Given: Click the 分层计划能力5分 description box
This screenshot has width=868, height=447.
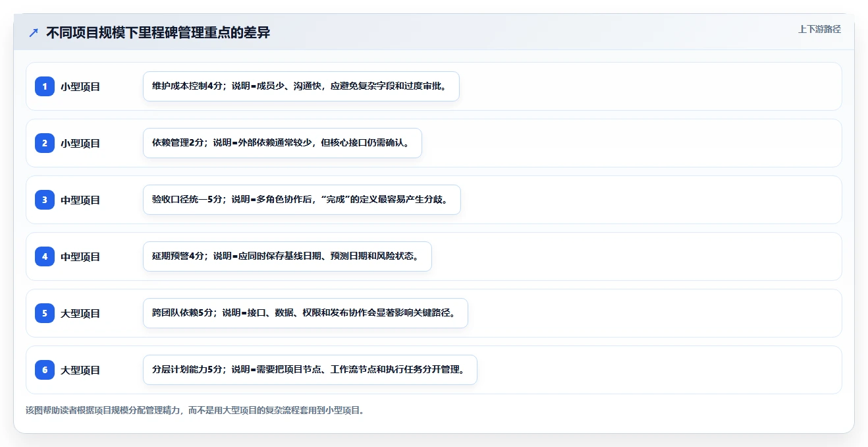Looking at the screenshot, I should 310,370.
